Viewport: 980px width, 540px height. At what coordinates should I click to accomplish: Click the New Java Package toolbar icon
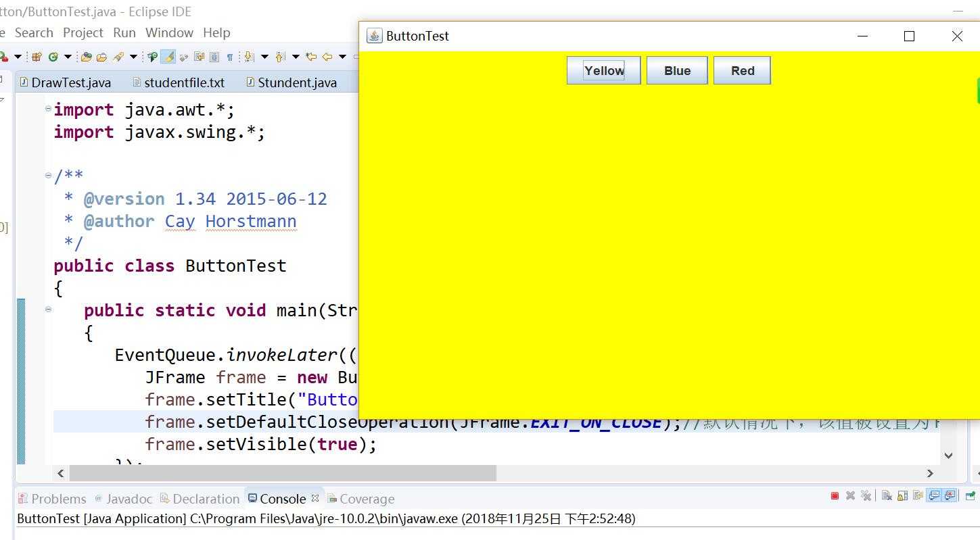[x=37, y=57]
